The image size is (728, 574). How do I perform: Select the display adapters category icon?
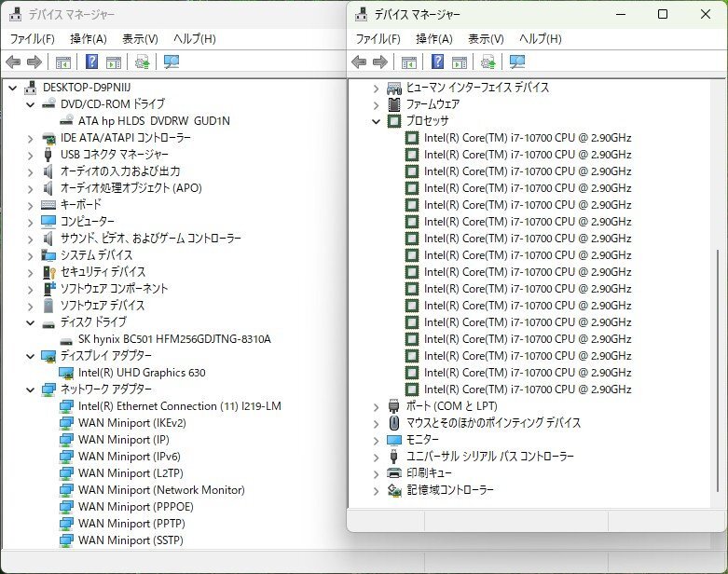48,356
